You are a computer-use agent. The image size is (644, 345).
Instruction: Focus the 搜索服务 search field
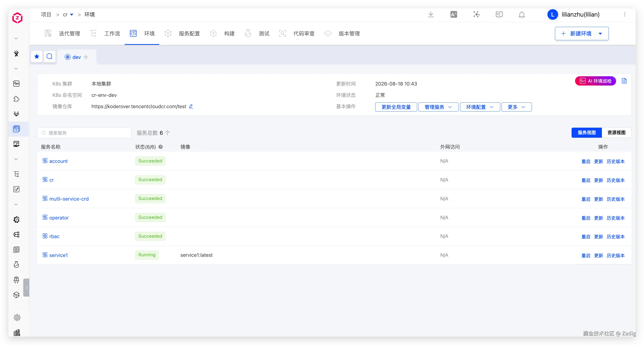click(x=84, y=133)
